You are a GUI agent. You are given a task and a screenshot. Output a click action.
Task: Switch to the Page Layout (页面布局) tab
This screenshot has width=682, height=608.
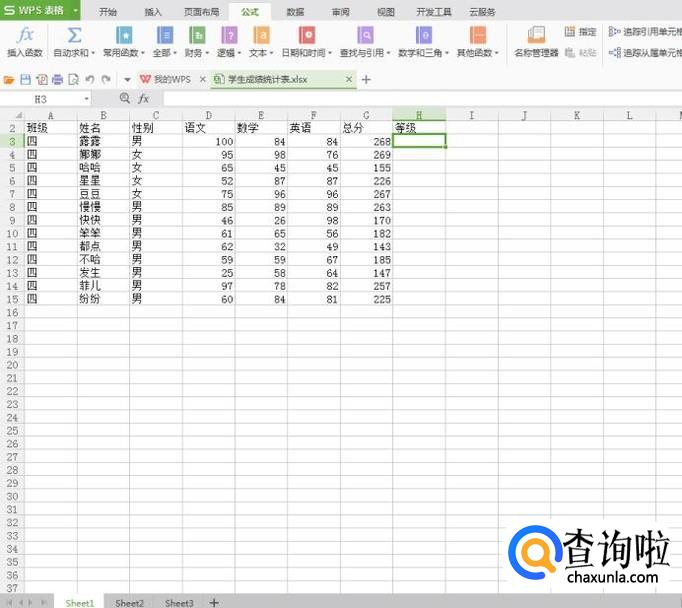point(201,12)
